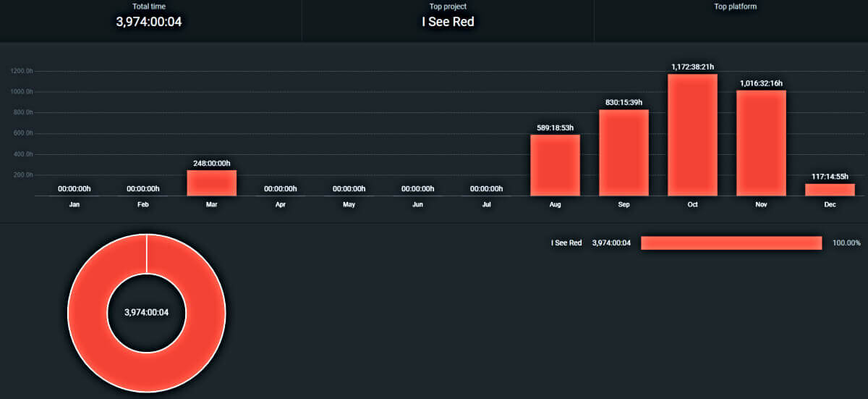Click the Top project name I See Red
The width and height of the screenshot is (868, 399).
click(x=448, y=22)
